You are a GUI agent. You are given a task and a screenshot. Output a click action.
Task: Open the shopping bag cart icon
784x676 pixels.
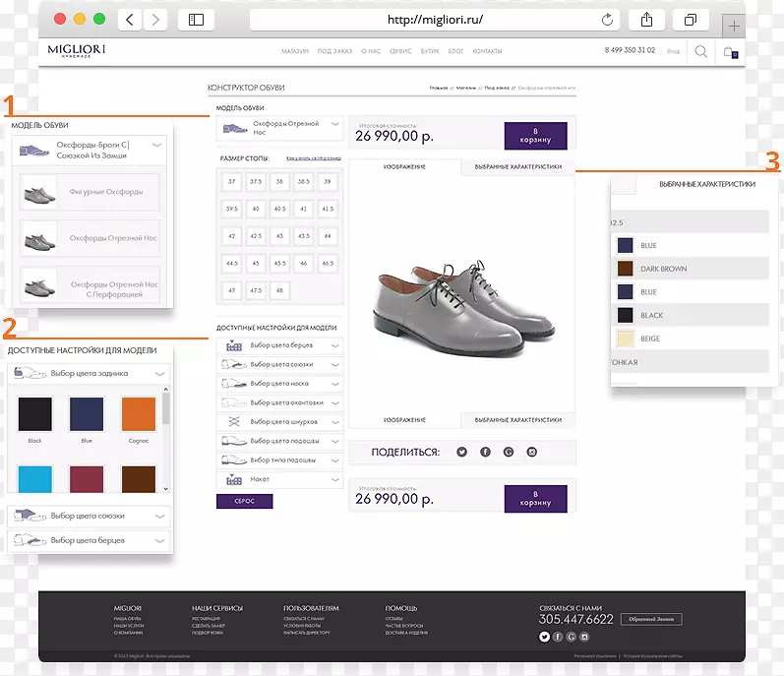(x=730, y=51)
